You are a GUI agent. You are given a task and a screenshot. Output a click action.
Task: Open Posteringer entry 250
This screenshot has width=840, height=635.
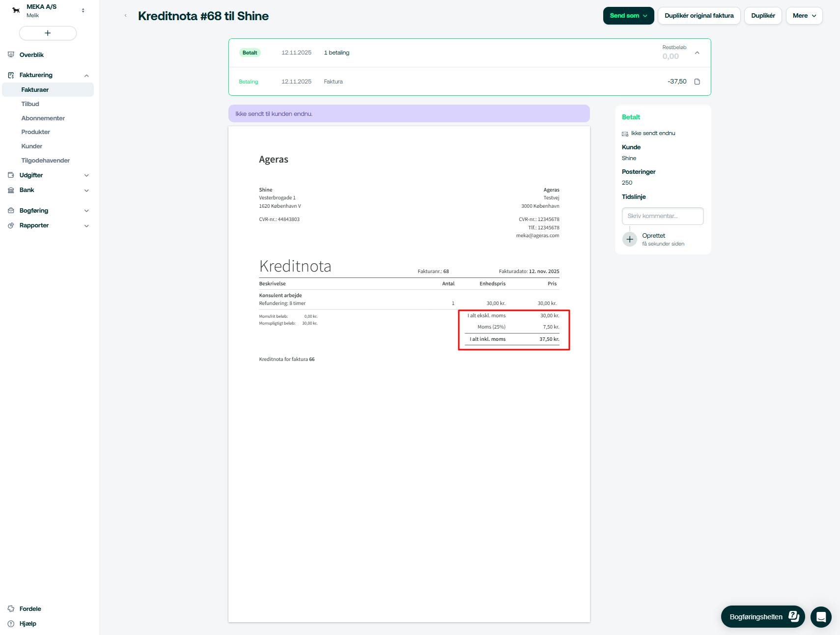[627, 183]
